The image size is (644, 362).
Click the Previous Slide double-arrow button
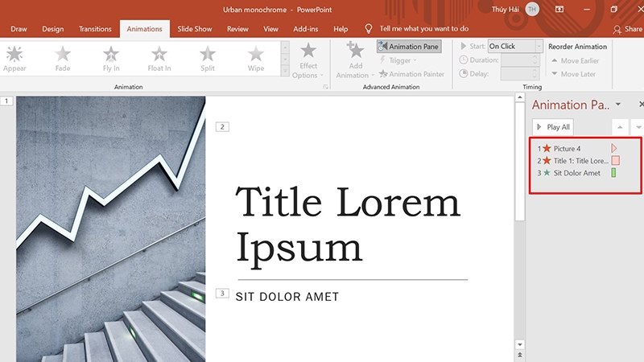pyautogui.click(x=519, y=355)
